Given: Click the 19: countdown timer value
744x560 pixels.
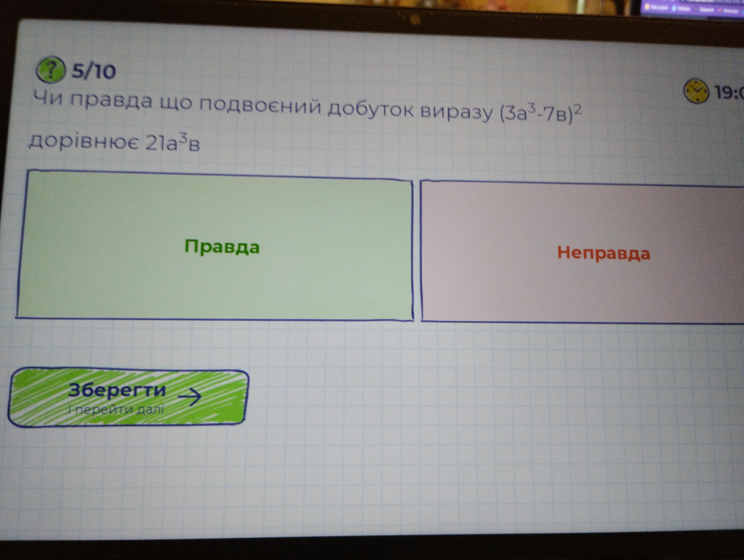Looking at the screenshot, I should pos(728,92).
